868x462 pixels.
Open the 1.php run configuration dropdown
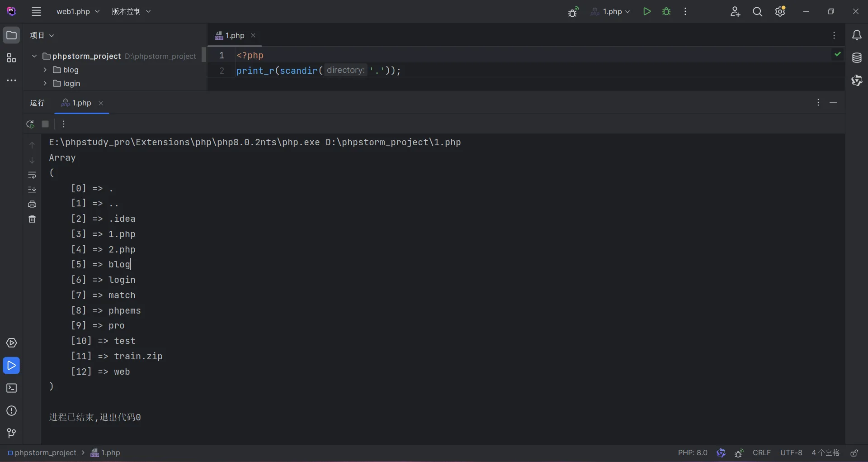pyautogui.click(x=610, y=12)
